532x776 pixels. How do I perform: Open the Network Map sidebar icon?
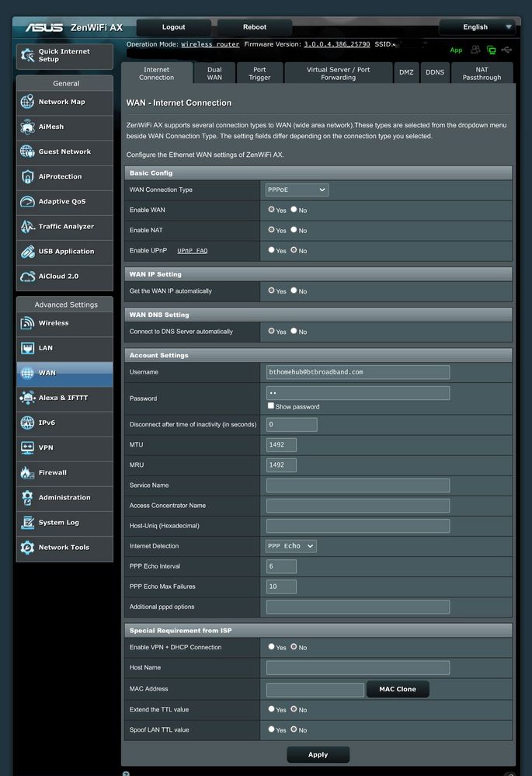(27, 102)
